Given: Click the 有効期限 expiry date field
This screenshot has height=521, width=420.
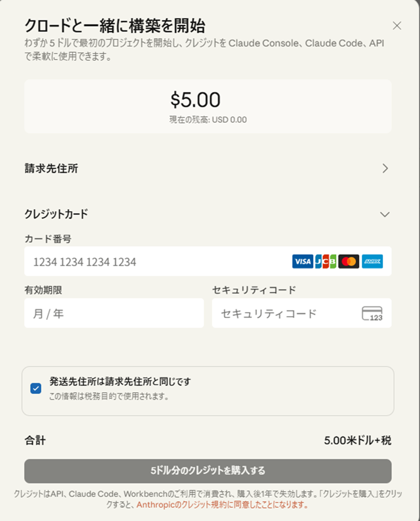Looking at the screenshot, I should coord(114,313).
